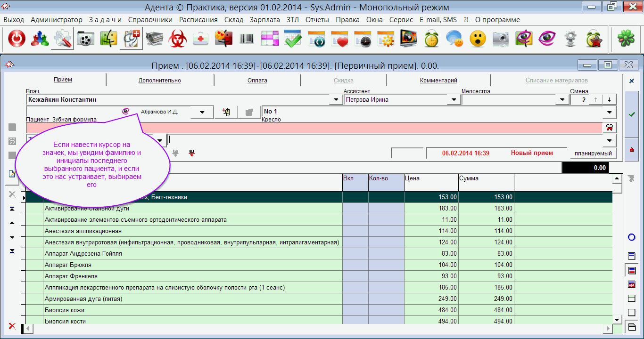Switch to the Оплата tab
This screenshot has width=644, height=339.
257,81
